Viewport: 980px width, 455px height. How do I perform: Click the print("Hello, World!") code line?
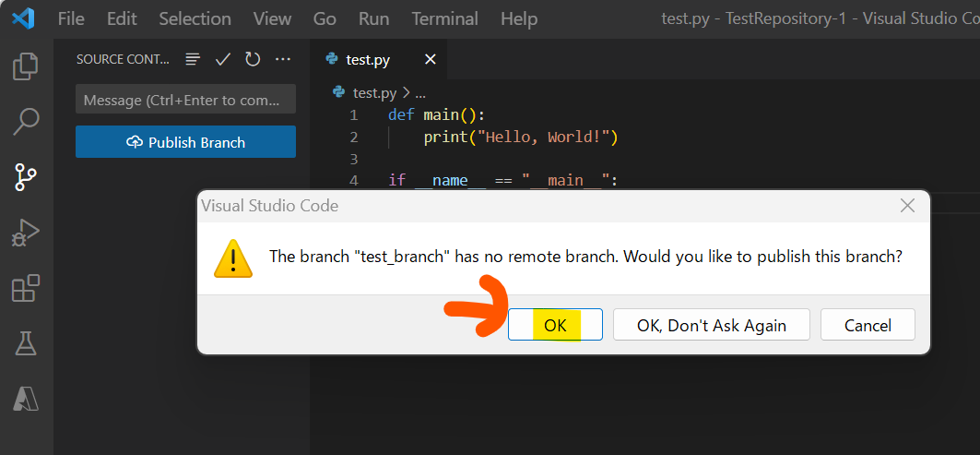coord(521,138)
